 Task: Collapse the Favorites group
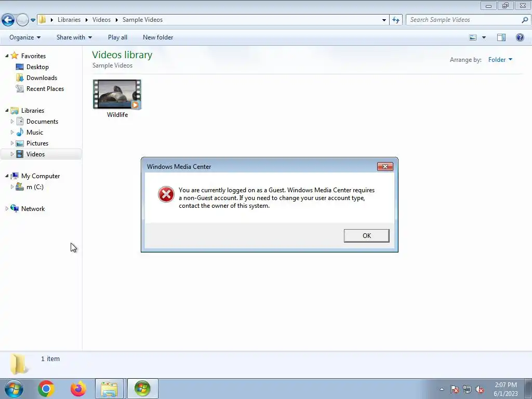tap(7, 56)
